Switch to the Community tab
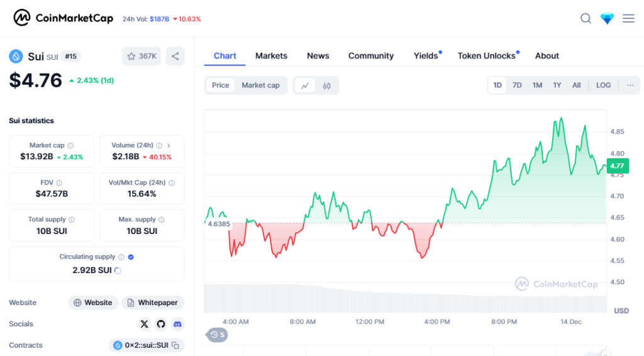The height and width of the screenshot is (356, 644). point(371,56)
